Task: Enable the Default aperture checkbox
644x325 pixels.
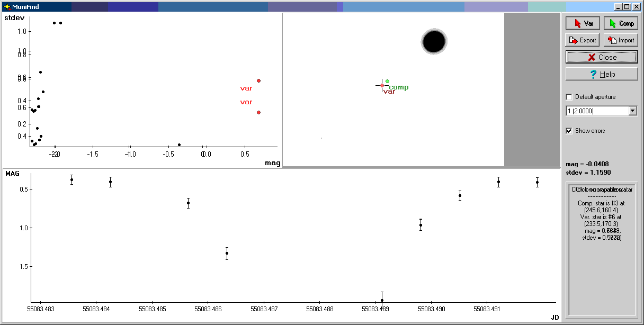Action: pyautogui.click(x=569, y=97)
